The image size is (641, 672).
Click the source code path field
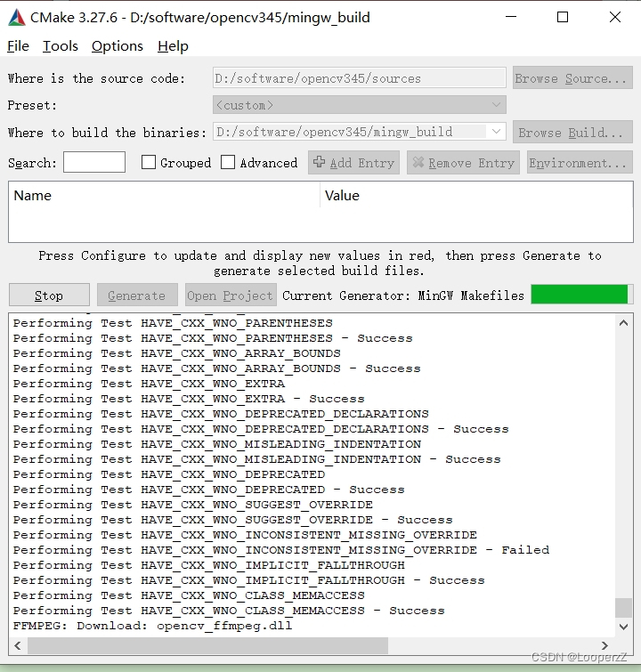(360, 78)
